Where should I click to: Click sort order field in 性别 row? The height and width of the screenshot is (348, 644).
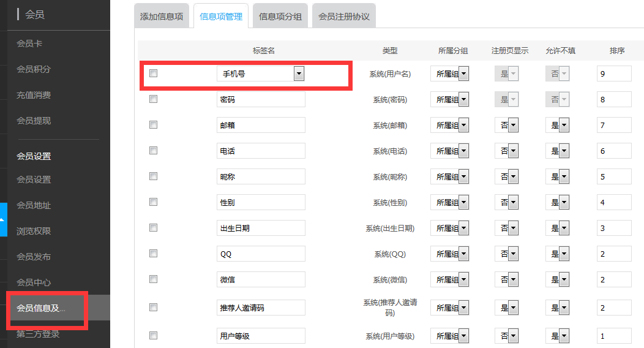[x=614, y=203]
